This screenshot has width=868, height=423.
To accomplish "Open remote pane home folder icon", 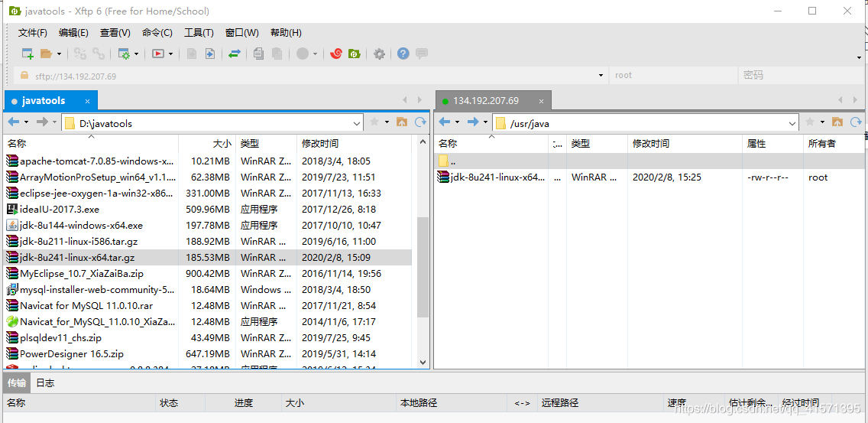I will (x=837, y=122).
